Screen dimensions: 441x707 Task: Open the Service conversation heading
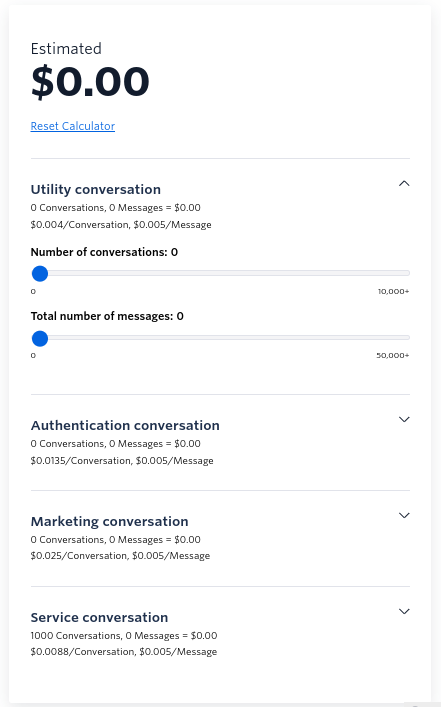point(99,617)
